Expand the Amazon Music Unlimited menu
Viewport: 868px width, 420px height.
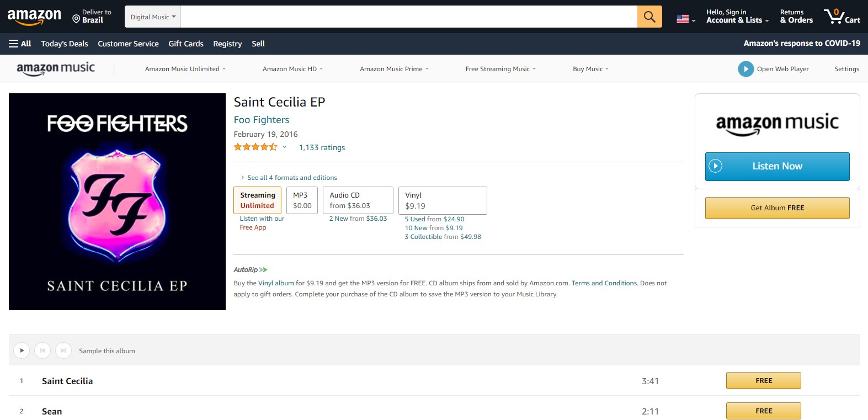pyautogui.click(x=185, y=69)
